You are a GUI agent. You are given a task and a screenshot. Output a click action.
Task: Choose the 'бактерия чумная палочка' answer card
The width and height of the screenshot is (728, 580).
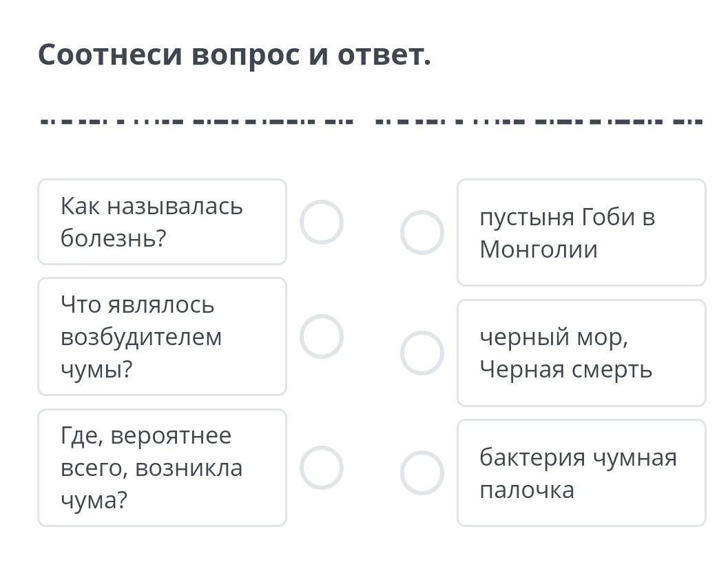pos(581,473)
